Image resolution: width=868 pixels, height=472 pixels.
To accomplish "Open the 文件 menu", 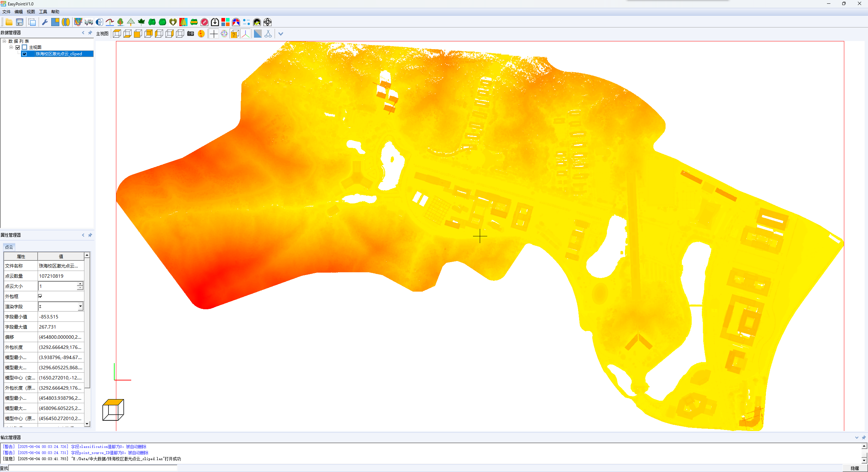I will pyautogui.click(x=6, y=12).
